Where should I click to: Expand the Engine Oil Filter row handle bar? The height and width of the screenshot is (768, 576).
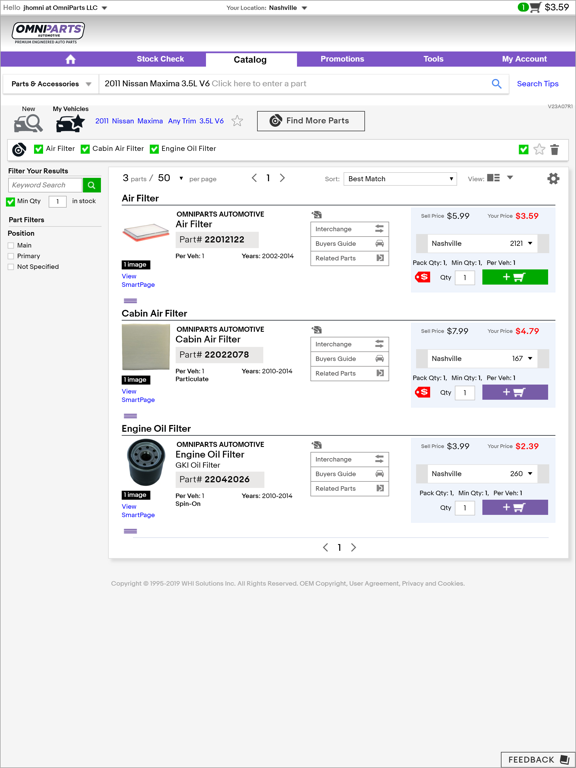click(130, 531)
